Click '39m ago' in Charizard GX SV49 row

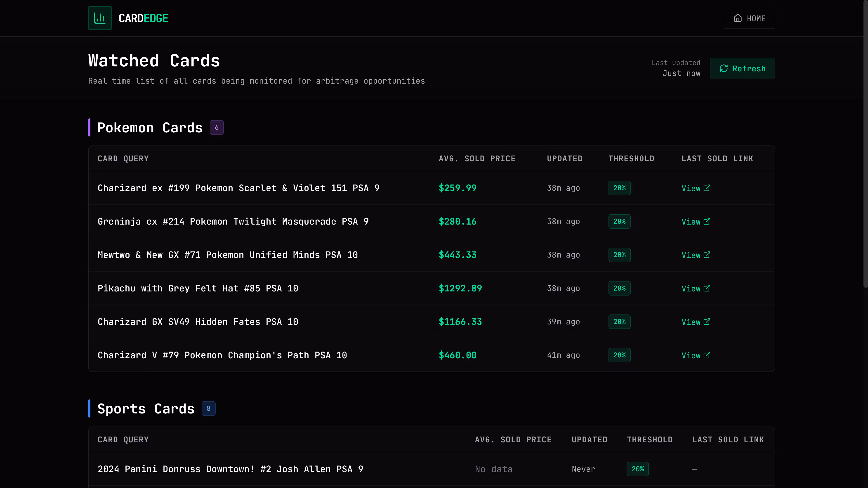tap(563, 322)
